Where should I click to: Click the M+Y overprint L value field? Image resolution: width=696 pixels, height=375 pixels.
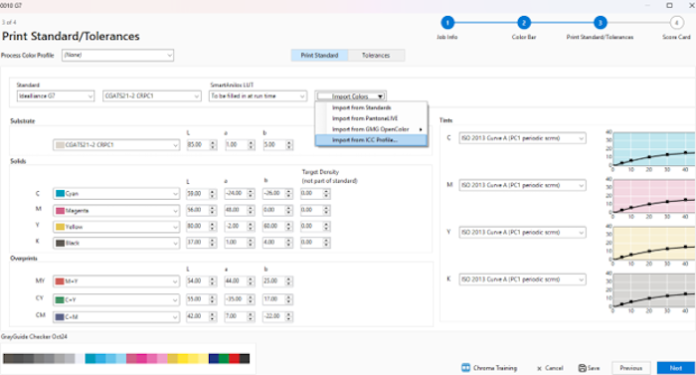coord(198,281)
